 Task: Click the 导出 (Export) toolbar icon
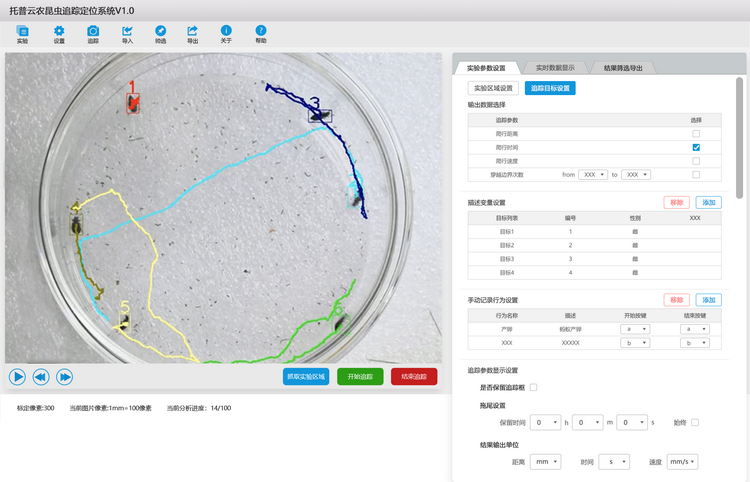[192, 32]
